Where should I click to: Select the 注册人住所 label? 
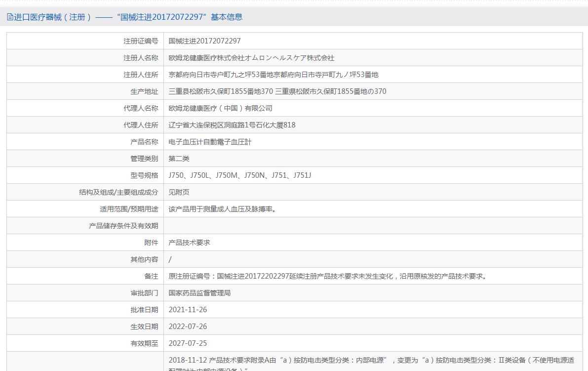(x=141, y=75)
